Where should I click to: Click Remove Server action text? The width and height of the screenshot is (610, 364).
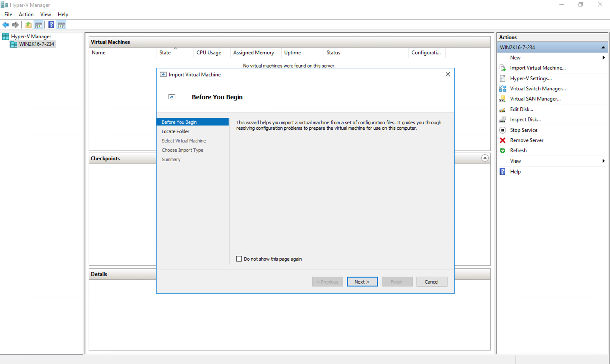click(x=527, y=140)
